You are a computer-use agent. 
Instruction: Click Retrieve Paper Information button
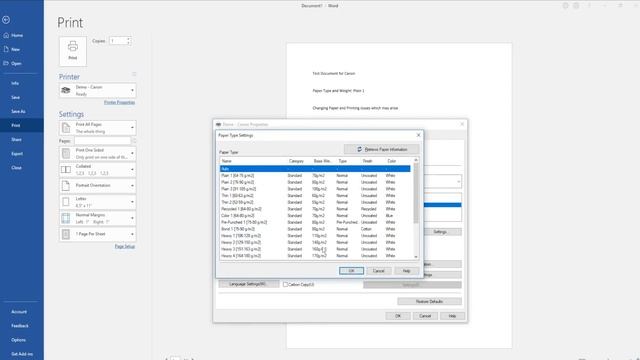(x=381, y=149)
